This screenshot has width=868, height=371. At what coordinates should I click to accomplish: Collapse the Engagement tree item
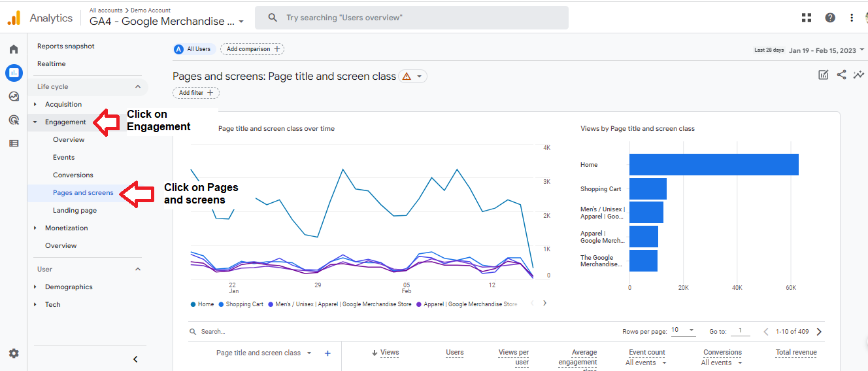35,122
